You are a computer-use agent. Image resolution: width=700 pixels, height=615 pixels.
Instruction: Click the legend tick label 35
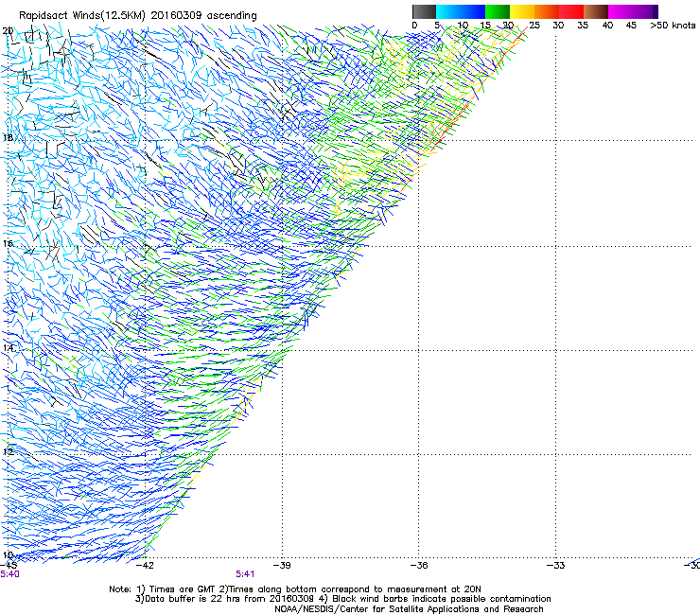pos(583,26)
